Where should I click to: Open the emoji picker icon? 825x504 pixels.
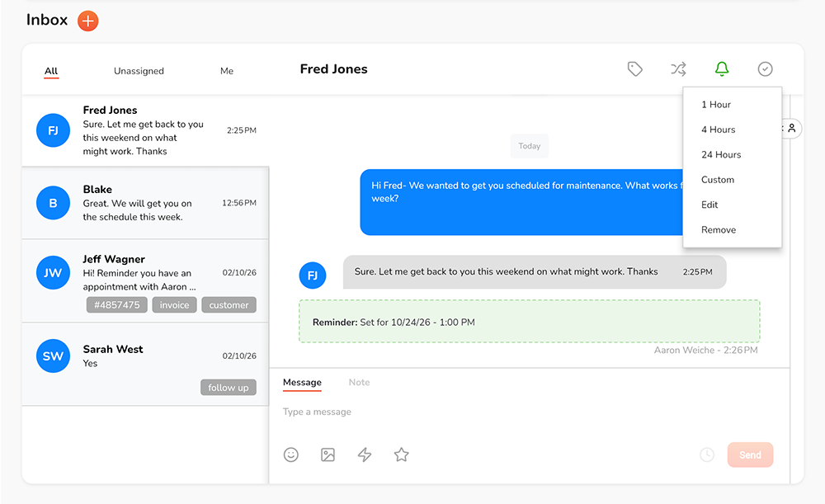[x=291, y=455]
